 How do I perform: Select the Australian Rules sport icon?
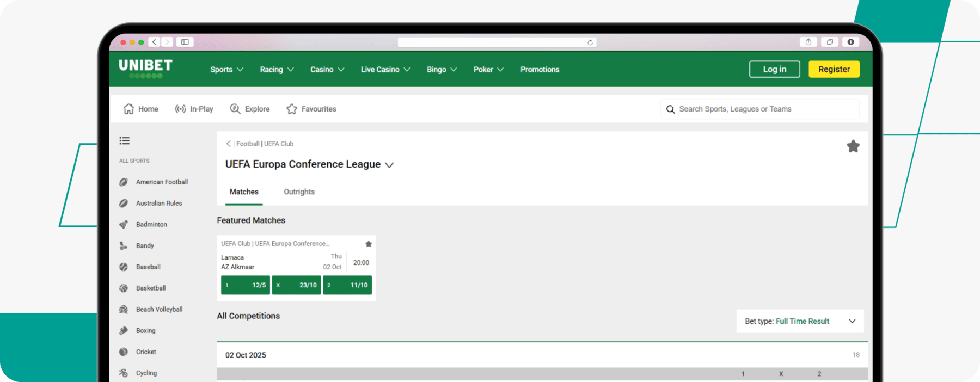(x=124, y=203)
